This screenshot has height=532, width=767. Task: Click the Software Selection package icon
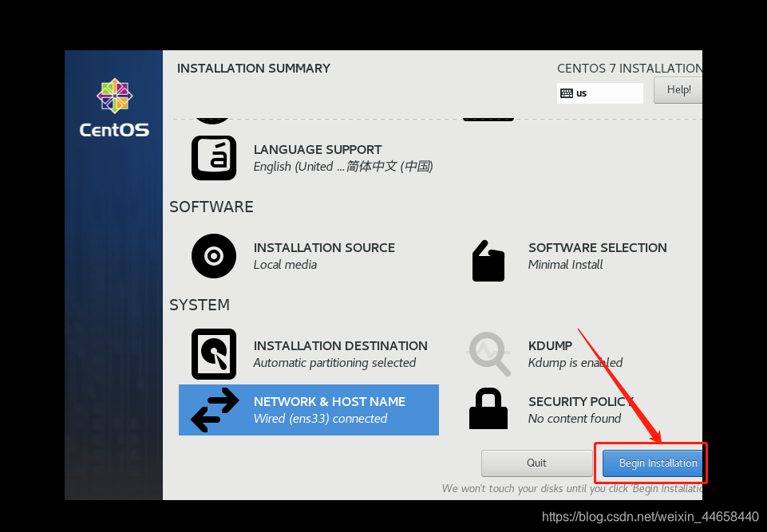[488, 261]
